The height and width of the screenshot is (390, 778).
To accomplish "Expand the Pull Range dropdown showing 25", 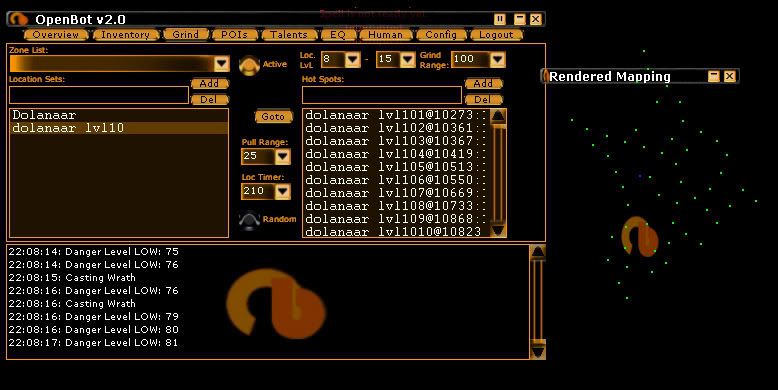I will (282, 156).
